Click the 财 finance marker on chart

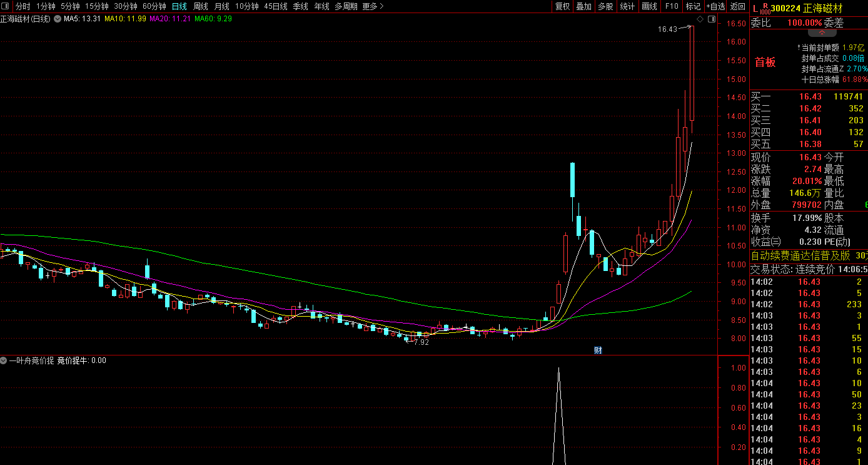[x=597, y=350]
